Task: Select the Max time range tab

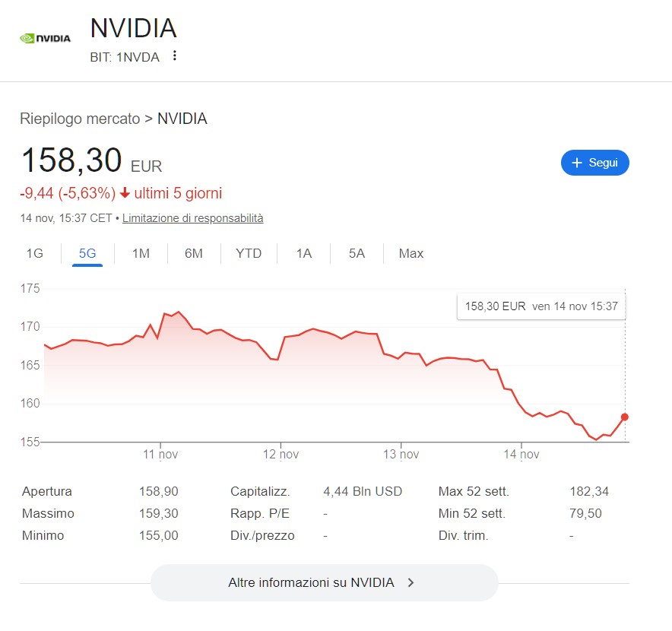Action: [x=411, y=253]
